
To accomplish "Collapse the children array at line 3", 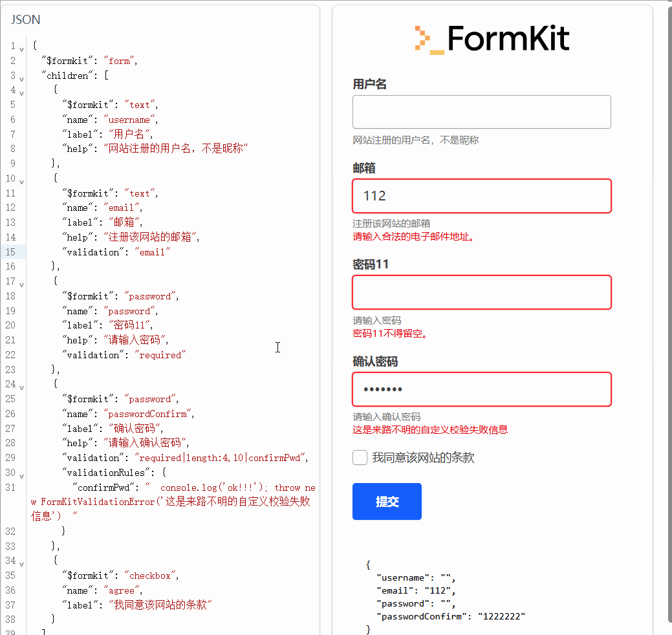I will coord(21,78).
